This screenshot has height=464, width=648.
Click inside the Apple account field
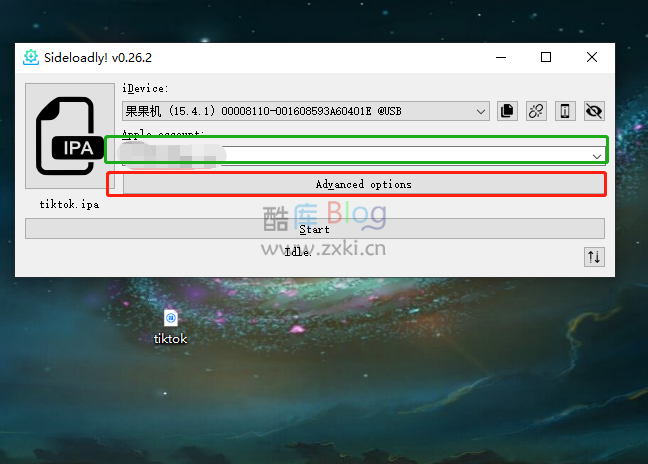click(x=364, y=156)
